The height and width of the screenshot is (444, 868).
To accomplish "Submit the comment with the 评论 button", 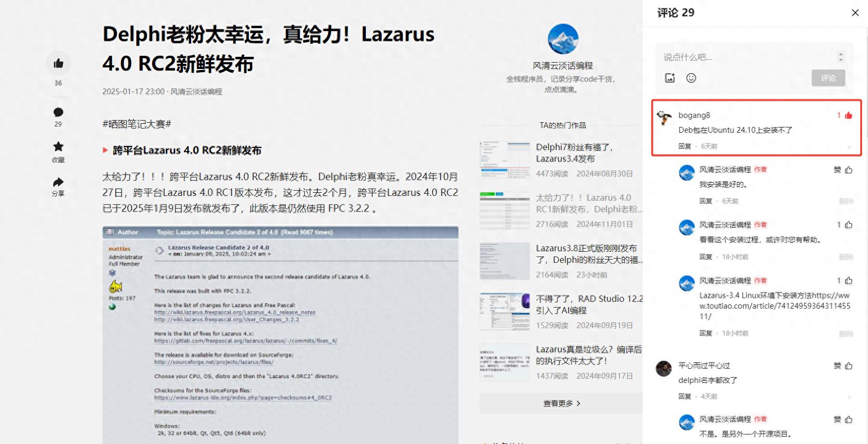I will coord(828,78).
